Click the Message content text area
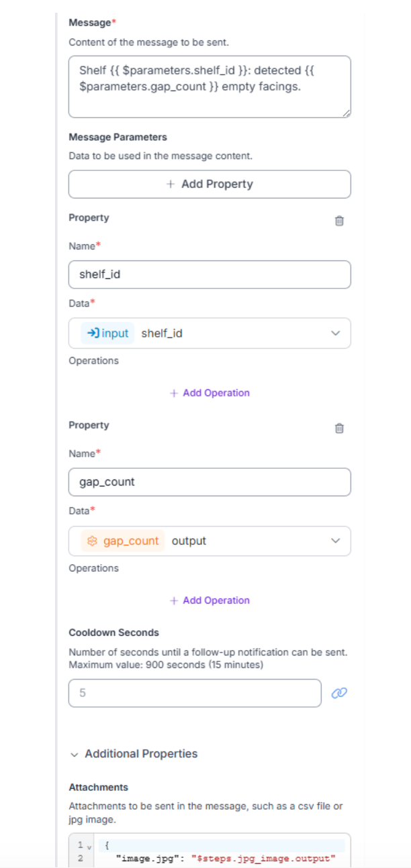Image resolution: width=411 pixels, height=868 pixels. pyautogui.click(x=210, y=87)
